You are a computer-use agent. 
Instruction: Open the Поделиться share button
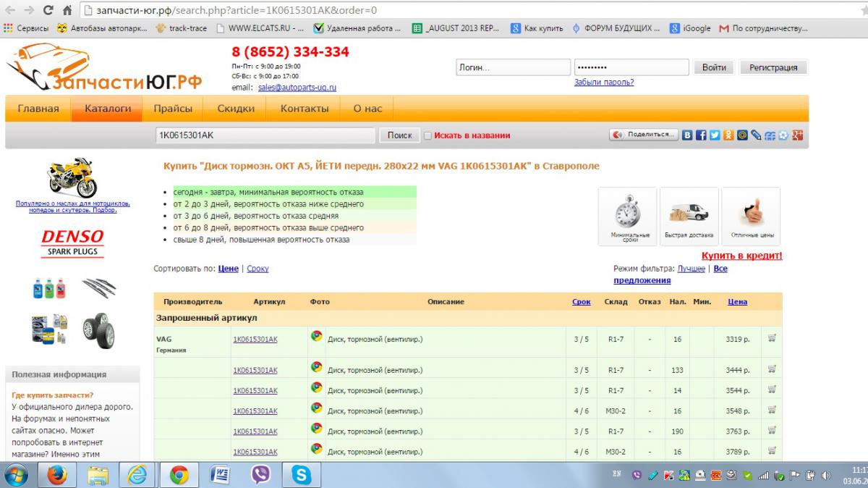[644, 135]
